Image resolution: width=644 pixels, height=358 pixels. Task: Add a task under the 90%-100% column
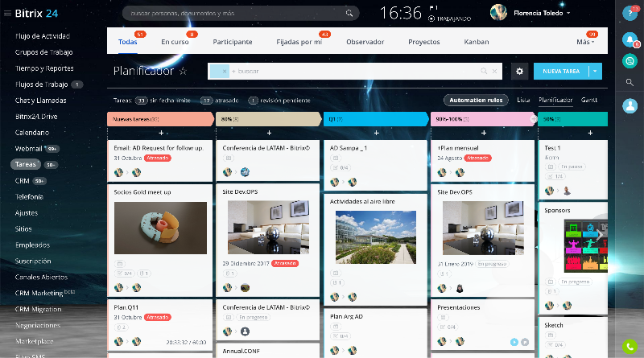pyautogui.click(x=484, y=133)
